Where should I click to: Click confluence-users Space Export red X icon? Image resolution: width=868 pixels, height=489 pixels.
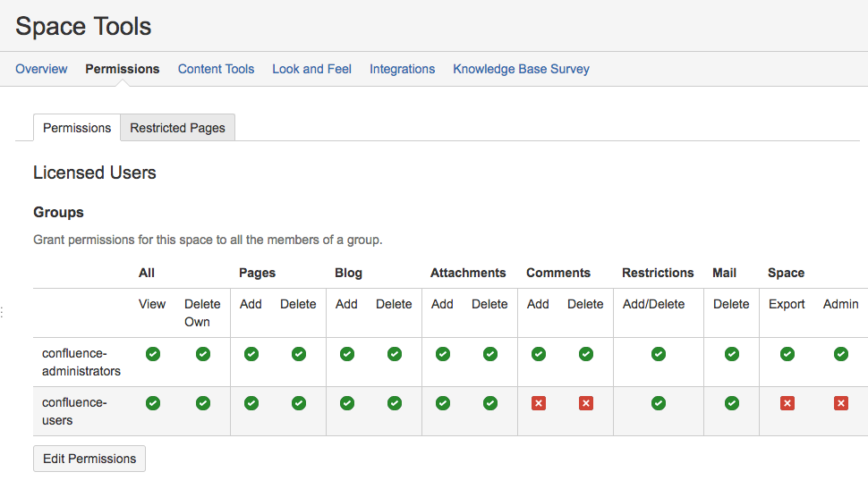click(x=787, y=403)
